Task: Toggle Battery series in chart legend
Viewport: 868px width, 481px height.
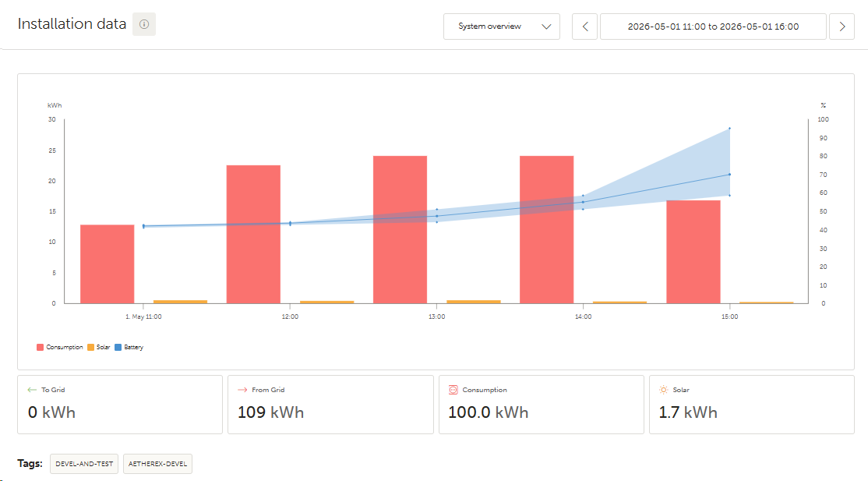Action: (129, 348)
